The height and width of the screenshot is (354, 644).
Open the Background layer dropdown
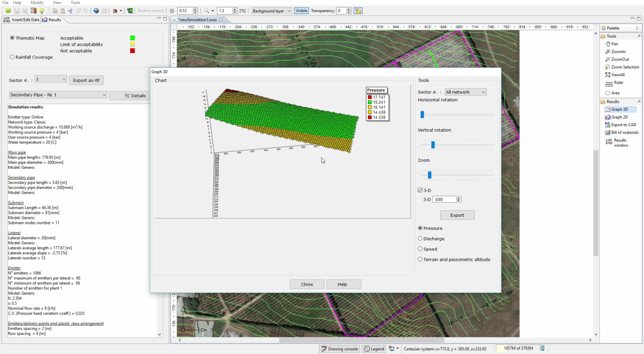click(x=271, y=11)
